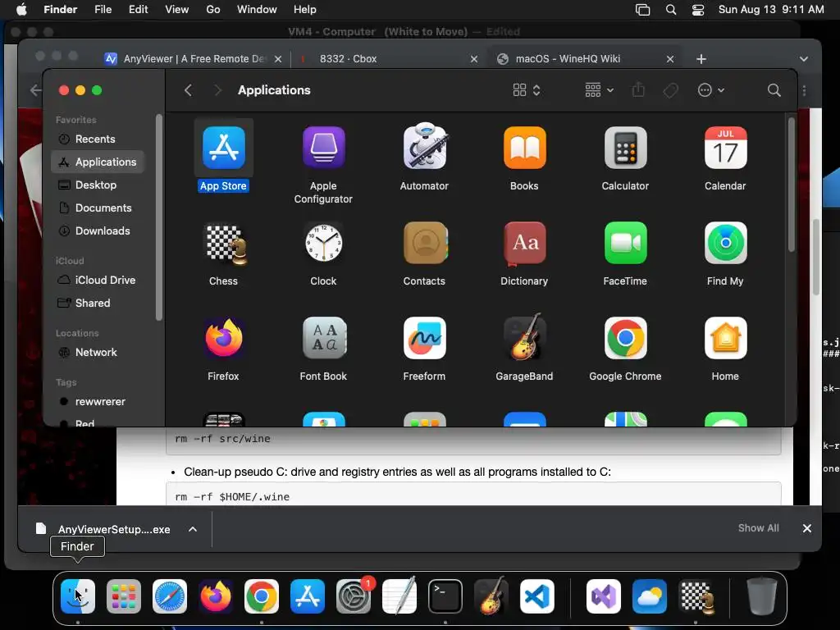Select GarageBand in the Applications grid
This screenshot has height=630, width=840.
(x=524, y=337)
